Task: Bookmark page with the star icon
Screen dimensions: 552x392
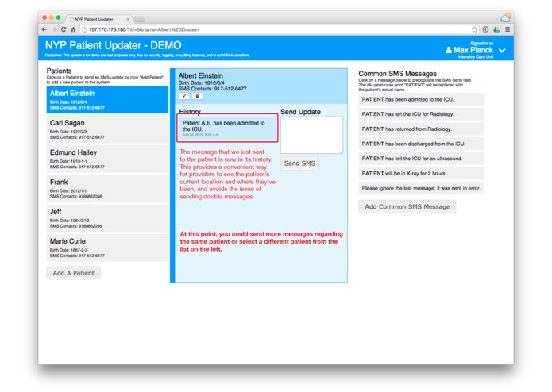Action: pyautogui.click(x=474, y=29)
